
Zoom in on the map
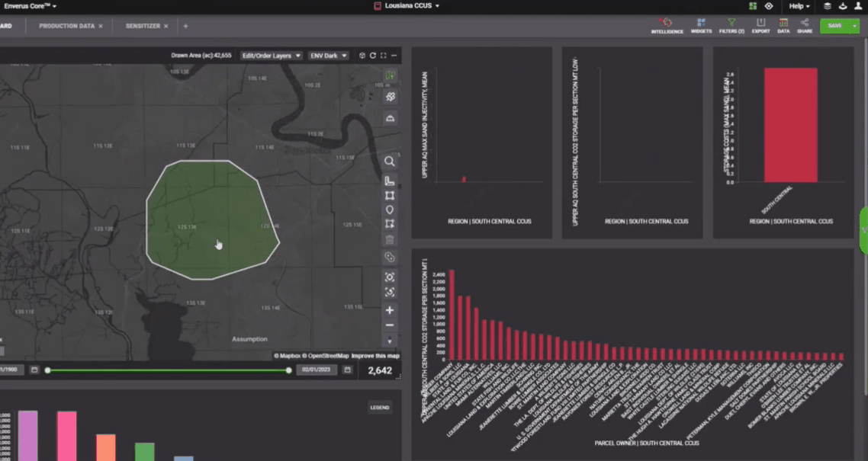[390, 310]
